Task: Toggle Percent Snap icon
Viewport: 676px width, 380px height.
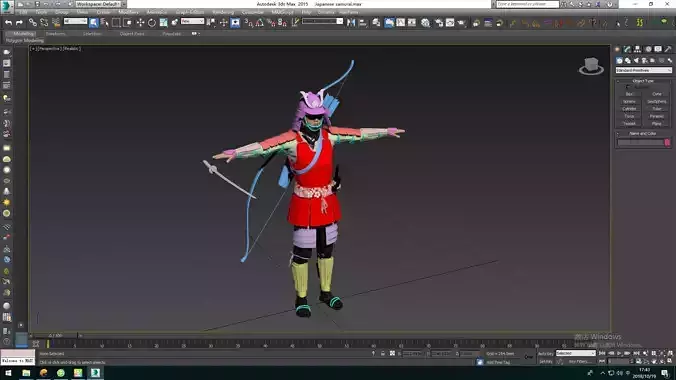Action: [271, 22]
